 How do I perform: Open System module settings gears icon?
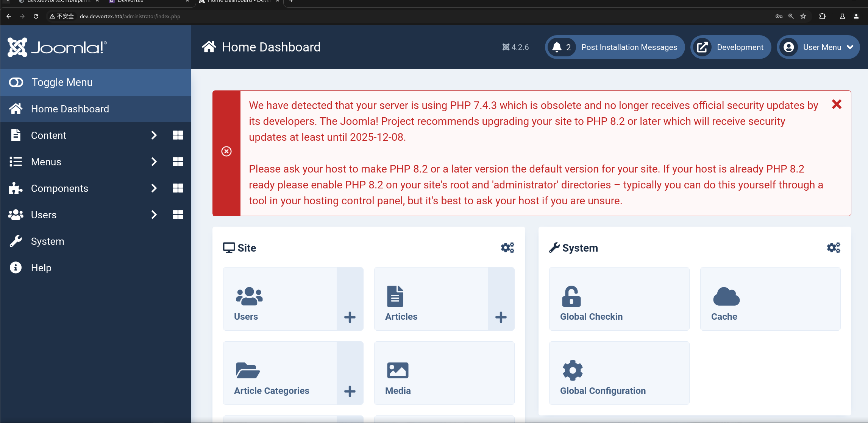833,248
